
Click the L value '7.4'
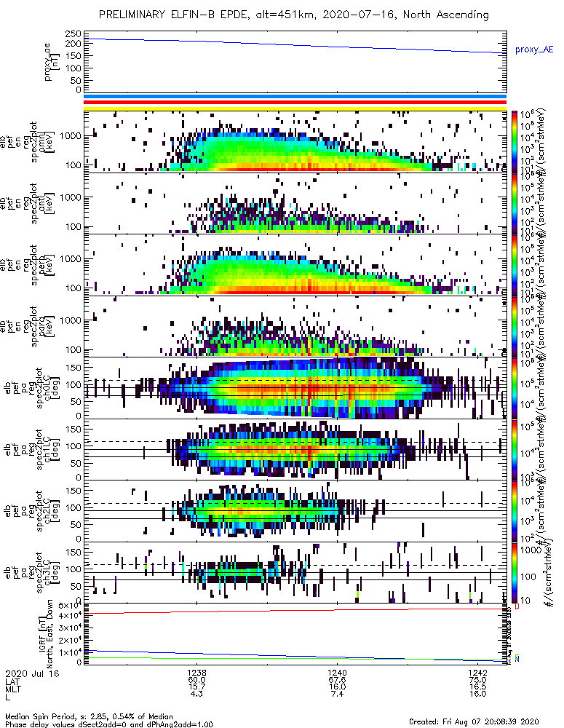coord(337,694)
